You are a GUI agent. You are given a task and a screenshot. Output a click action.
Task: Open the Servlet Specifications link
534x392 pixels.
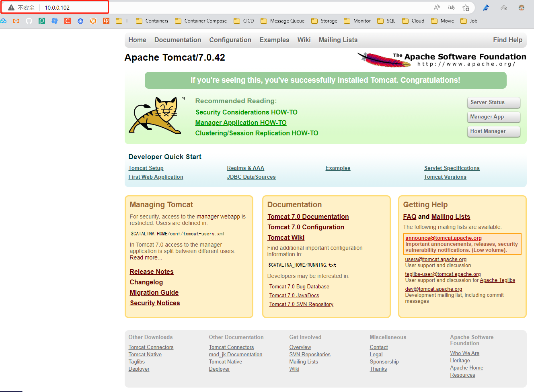pyautogui.click(x=452, y=168)
